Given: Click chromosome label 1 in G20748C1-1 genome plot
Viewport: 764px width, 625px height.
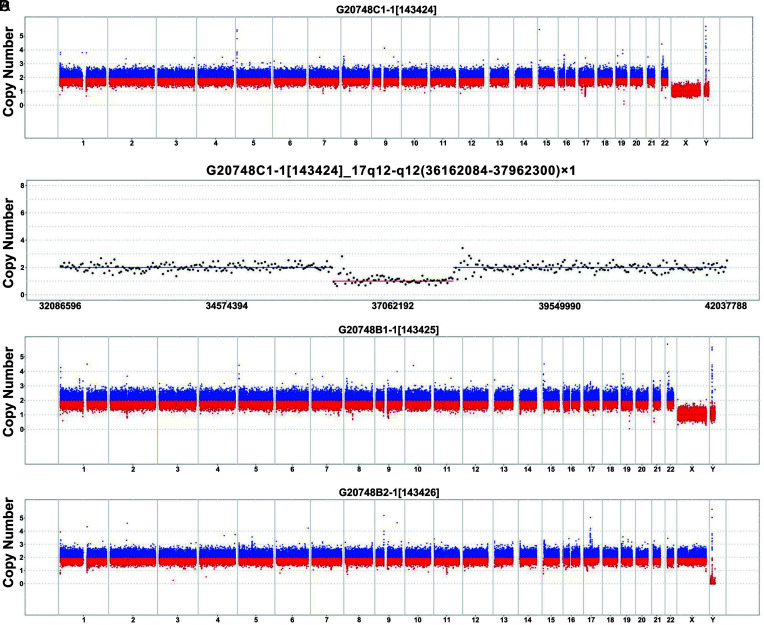Looking at the screenshot, I should (83, 143).
